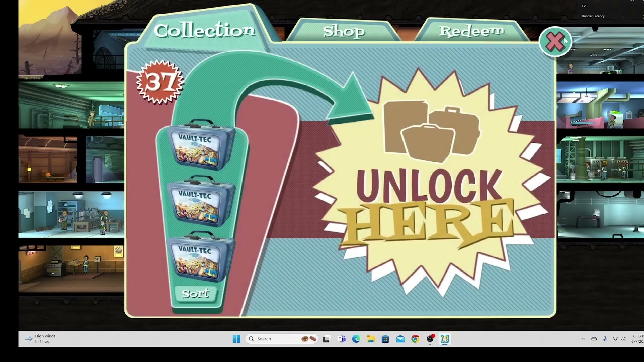Select the diner room with standing dweller
Image resolution: width=644 pixels, height=362 pixels.
point(71,268)
